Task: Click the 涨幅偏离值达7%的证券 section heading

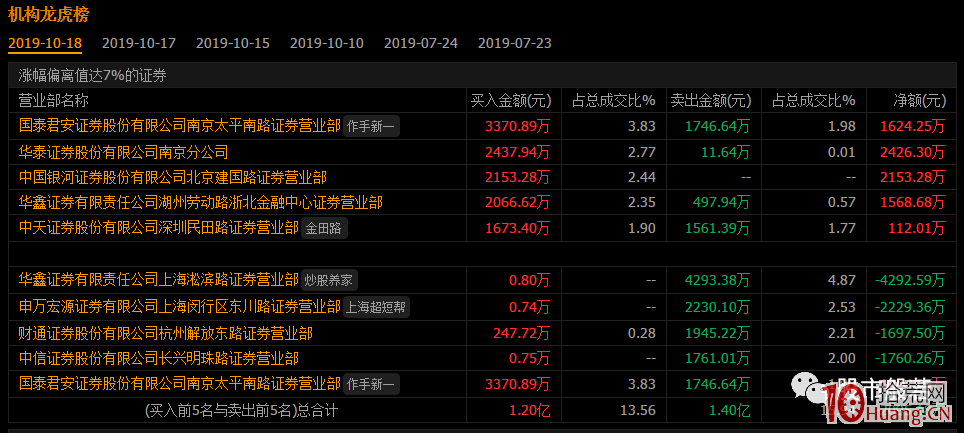Action: point(92,76)
